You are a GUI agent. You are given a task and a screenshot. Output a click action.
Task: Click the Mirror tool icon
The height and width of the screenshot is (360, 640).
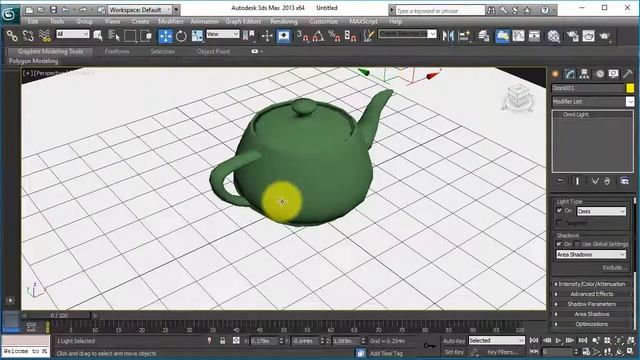pyautogui.click(x=448, y=36)
